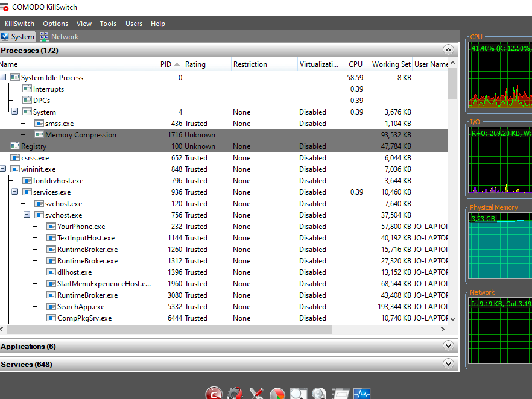
Task: Open the Help menu
Action: pyautogui.click(x=158, y=24)
